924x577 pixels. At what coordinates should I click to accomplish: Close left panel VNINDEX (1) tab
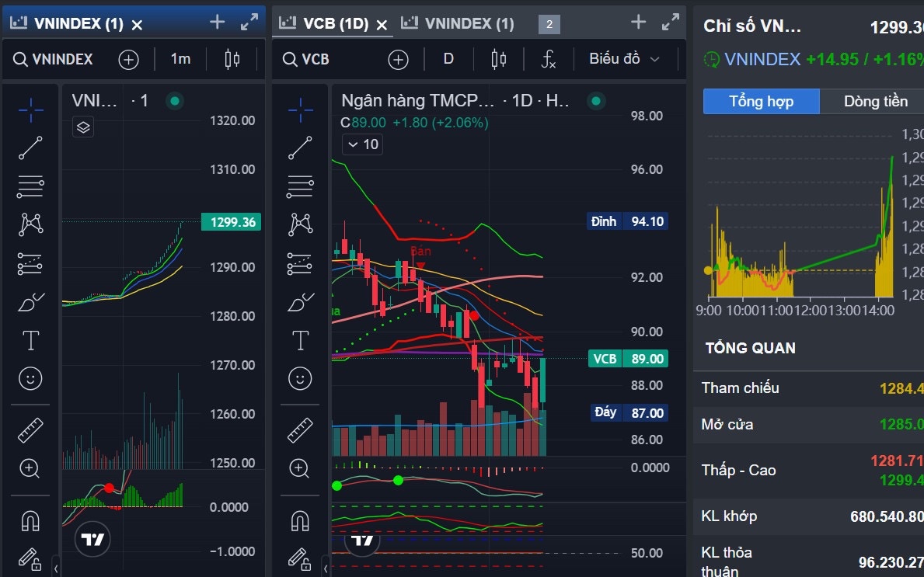click(x=137, y=25)
